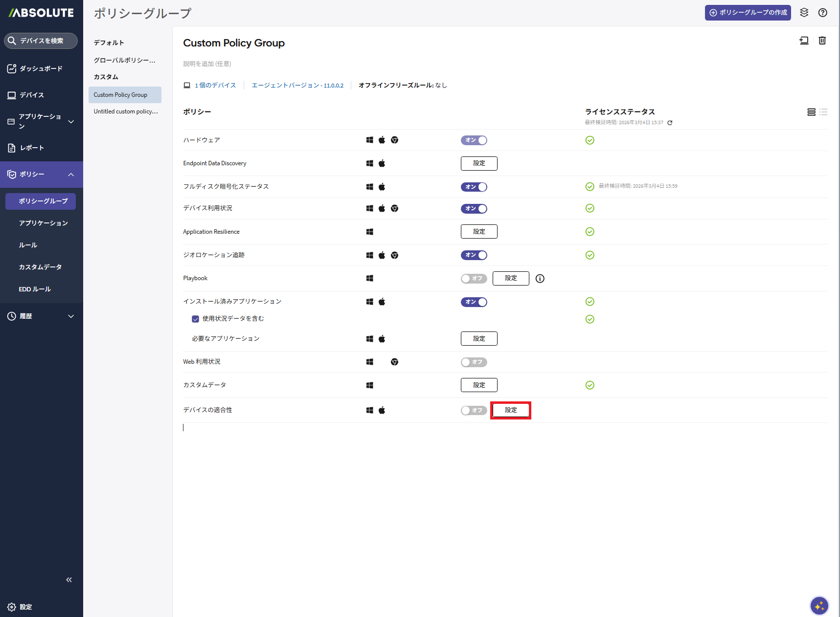Image resolution: width=840 pixels, height=617 pixels.
Task: Click the layers stack icon in header
Action: pos(804,13)
